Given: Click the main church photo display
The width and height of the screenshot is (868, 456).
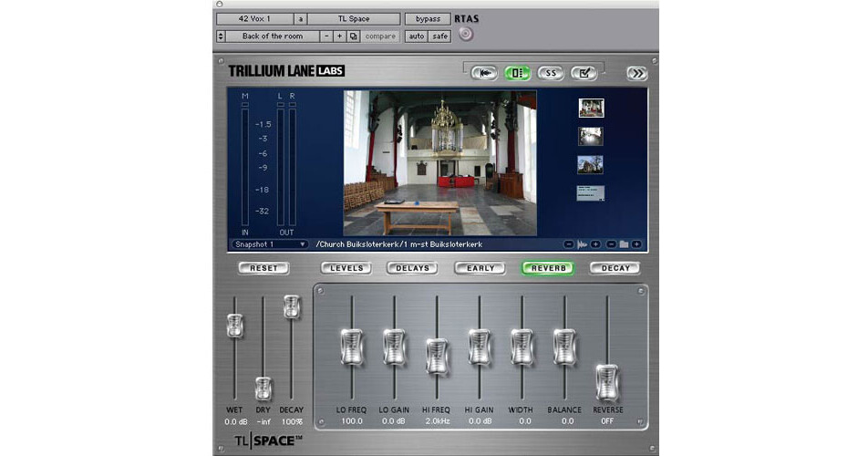Looking at the screenshot, I should [440, 163].
